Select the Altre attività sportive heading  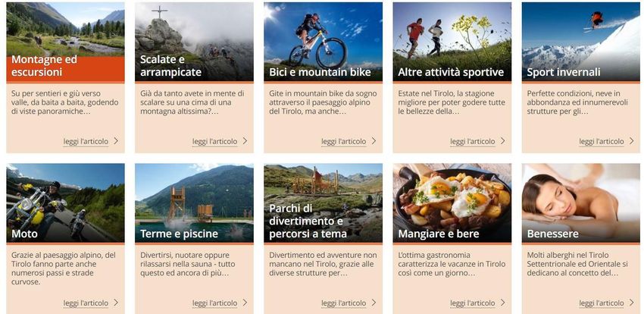click(x=451, y=72)
